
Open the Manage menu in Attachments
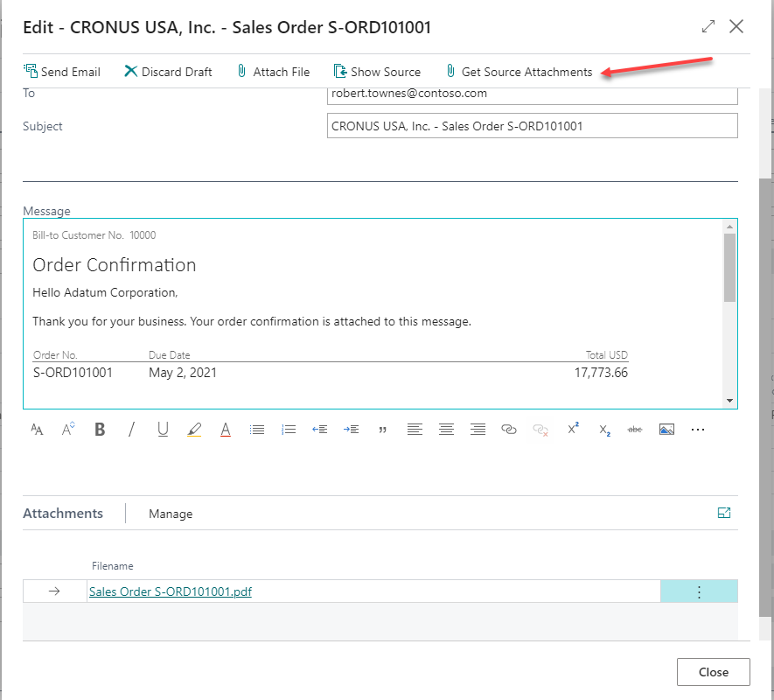point(170,514)
